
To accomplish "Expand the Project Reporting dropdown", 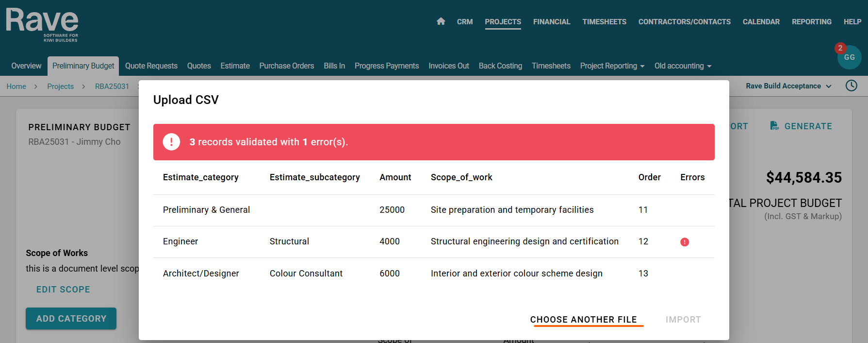I will click(x=612, y=66).
